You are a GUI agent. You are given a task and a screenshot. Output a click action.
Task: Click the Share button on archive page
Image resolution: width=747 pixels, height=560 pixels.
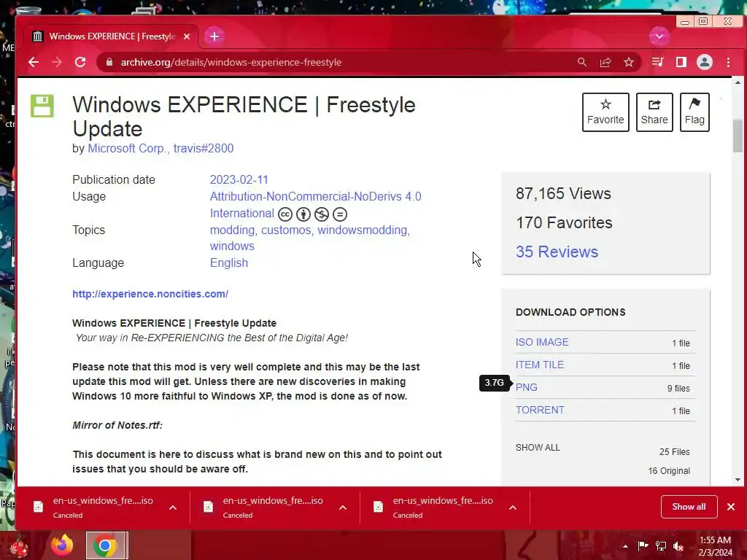pyautogui.click(x=654, y=112)
